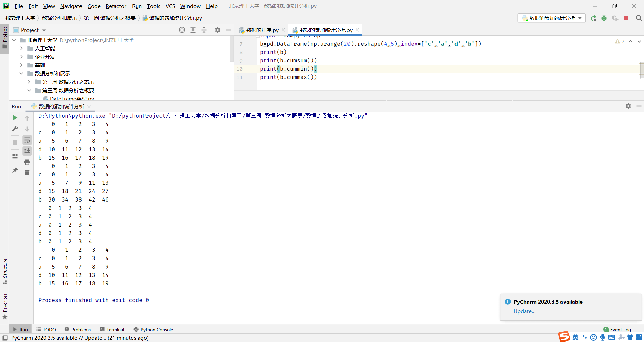Viewport: 644px width, 342px height.
Task: Click Select Opened File target icon
Action: tap(182, 30)
